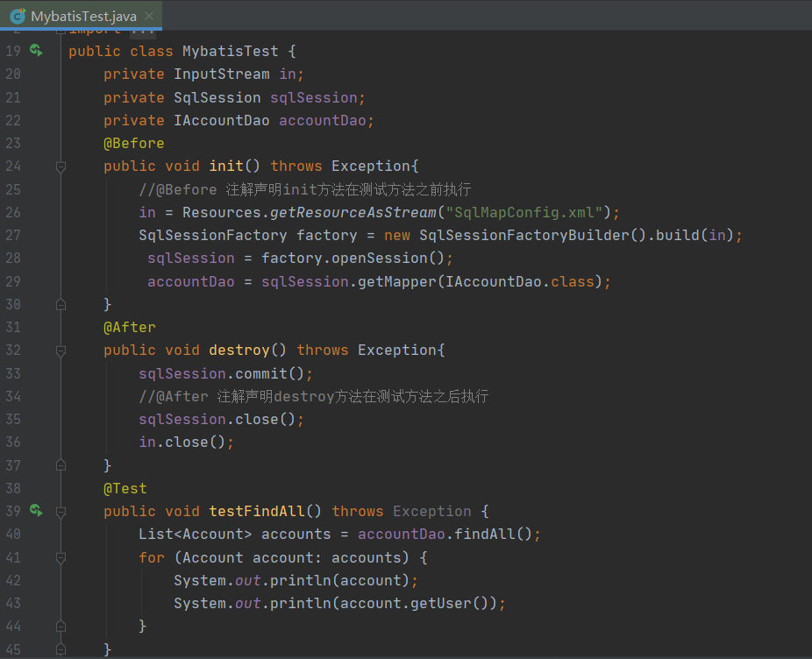Click the testFindAll method name
812x659 pixels.
point(257,511)
